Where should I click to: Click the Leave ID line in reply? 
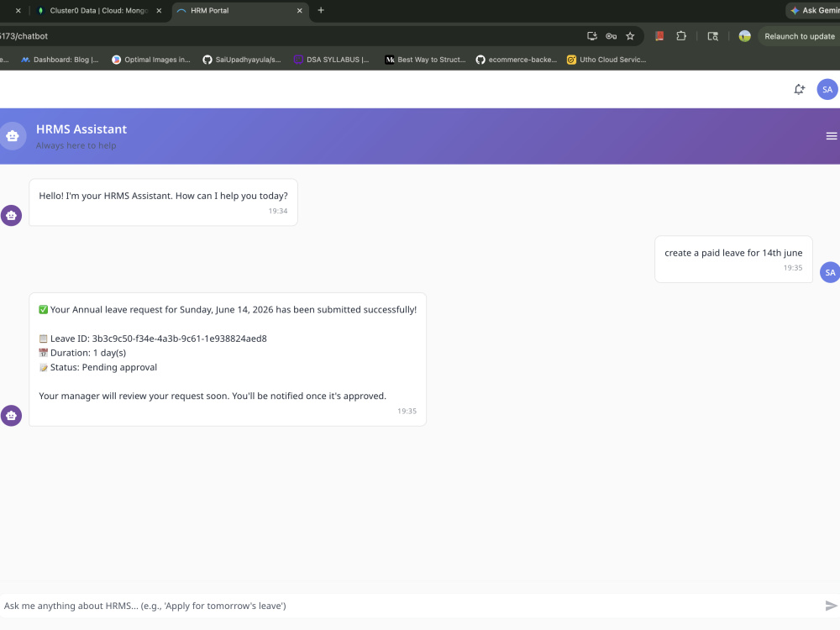(153, 339)
